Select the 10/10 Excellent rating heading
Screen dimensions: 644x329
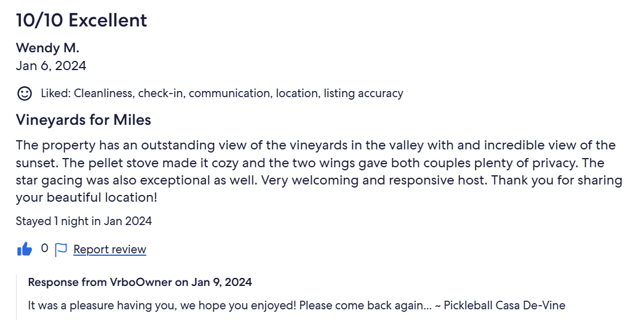pyautogui.click(x=81, y=20)
